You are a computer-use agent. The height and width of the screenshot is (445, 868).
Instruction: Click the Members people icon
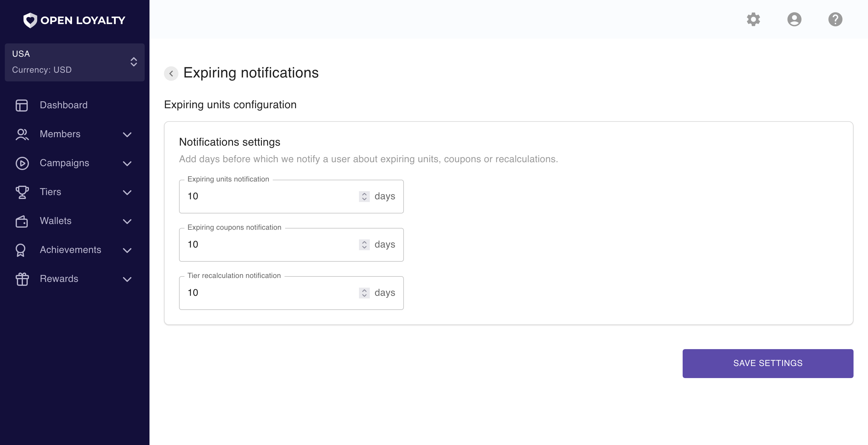(22, 134)
